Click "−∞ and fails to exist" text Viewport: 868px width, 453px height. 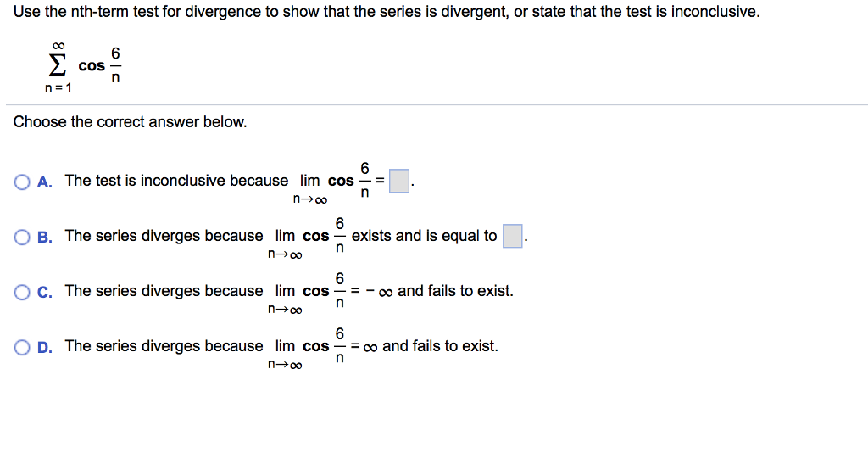(x=440, y=291)
